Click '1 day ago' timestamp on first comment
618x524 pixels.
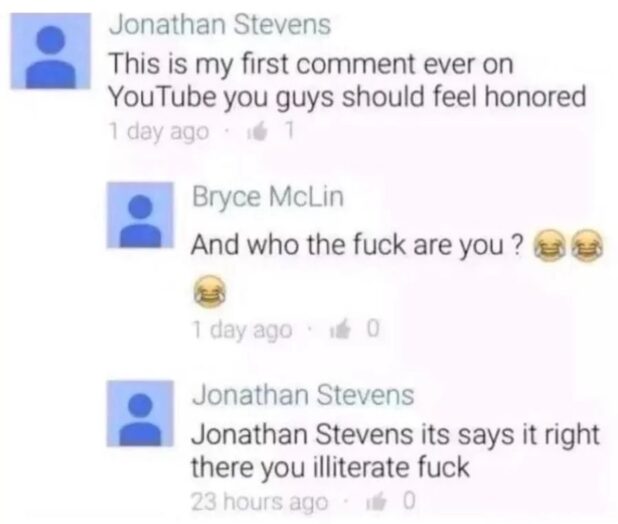[x=159, y=132]
